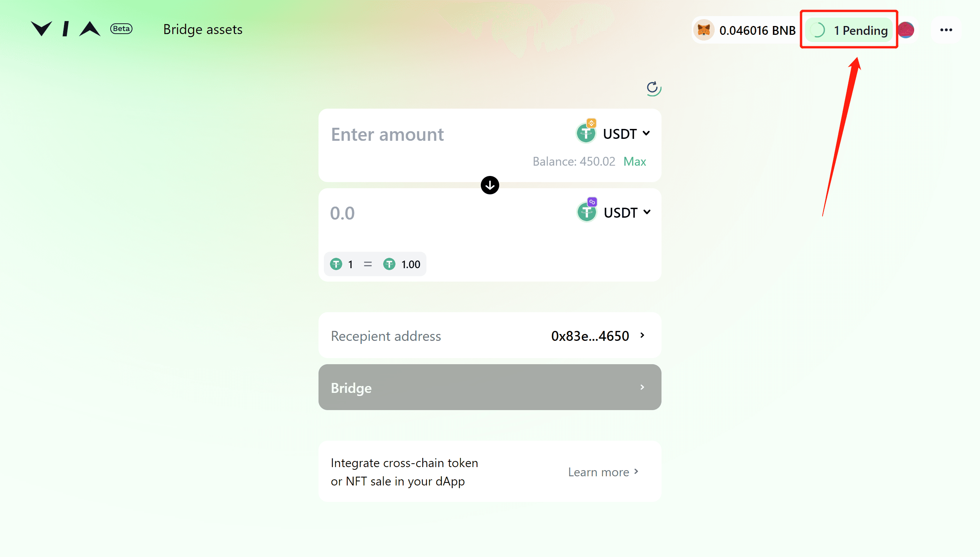The image size is (980, 557).
Task: Click the 1 Pending transaction indicator
Action: click(851, 29)
